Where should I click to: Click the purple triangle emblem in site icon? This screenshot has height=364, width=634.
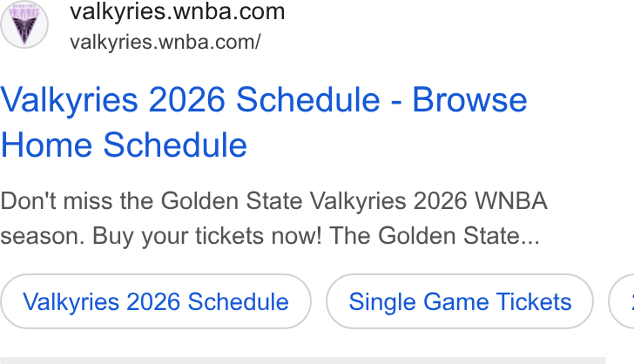[24, 30]
